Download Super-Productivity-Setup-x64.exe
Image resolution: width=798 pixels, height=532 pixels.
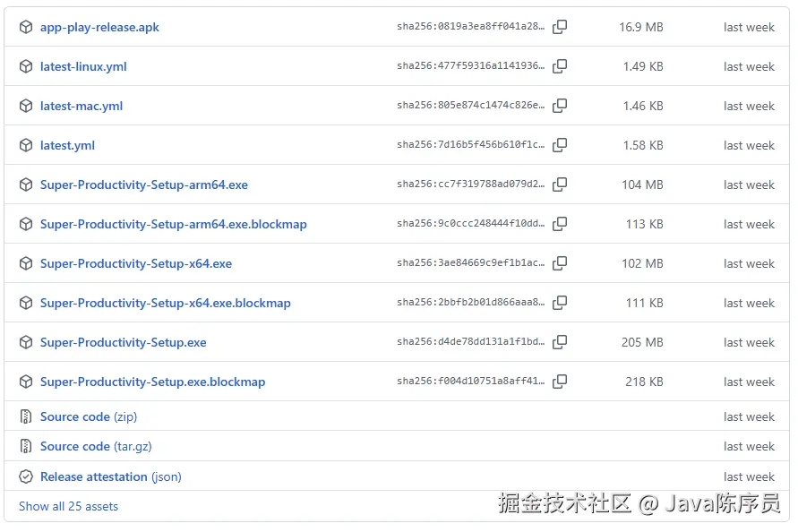tap(136, 263)
